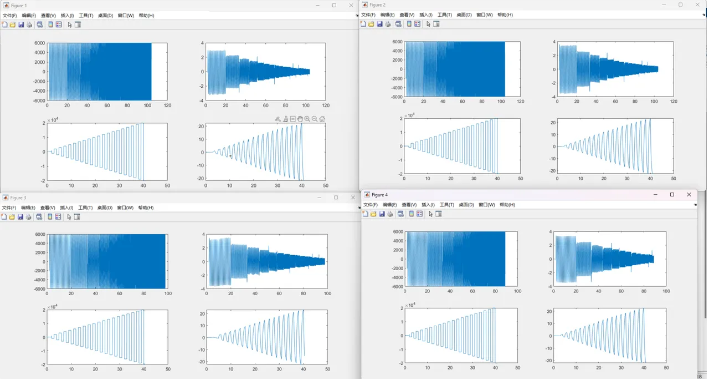Expand the dock arrow at Figure 2 menu bar end

point(704,15)
